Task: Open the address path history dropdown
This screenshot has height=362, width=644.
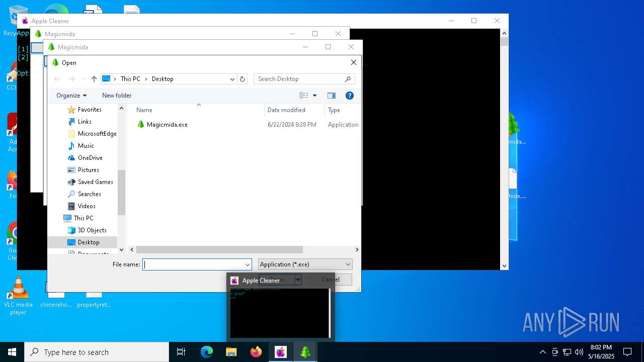Action: tap(232, 79)
